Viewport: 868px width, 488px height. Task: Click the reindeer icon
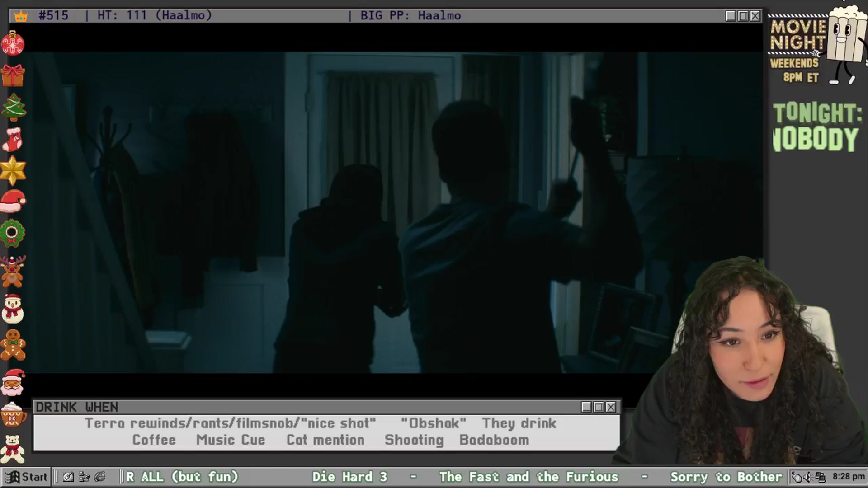click(13, 271)
